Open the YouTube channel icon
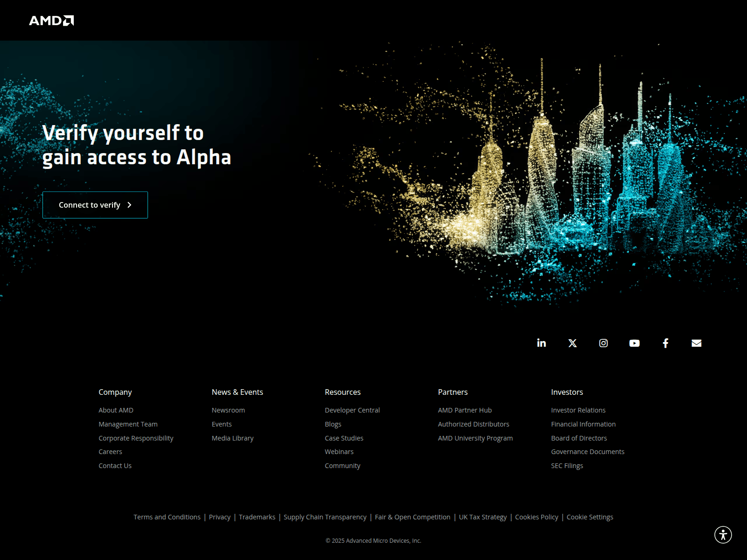Screen dimensions: 747x560 point(634,343)
